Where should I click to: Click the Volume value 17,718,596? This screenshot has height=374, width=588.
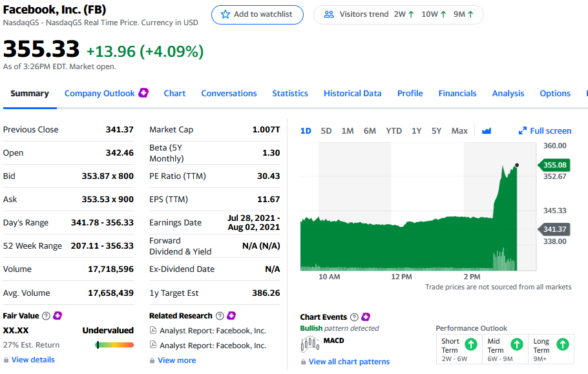[110, 269]
